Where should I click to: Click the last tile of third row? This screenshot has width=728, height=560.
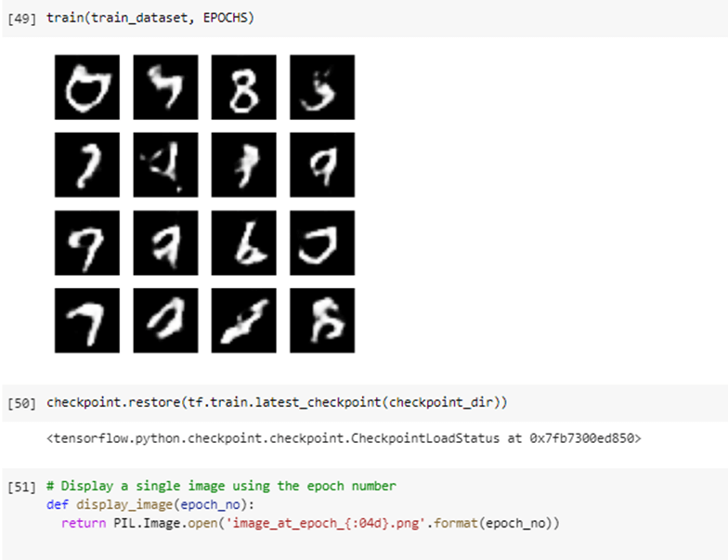[x=322, y=243]
